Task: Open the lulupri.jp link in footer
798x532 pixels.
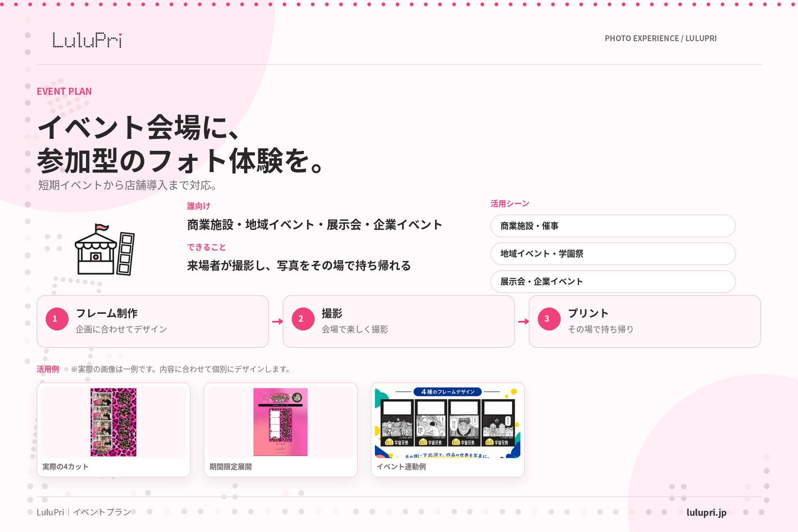Action: tap(706, 512)
